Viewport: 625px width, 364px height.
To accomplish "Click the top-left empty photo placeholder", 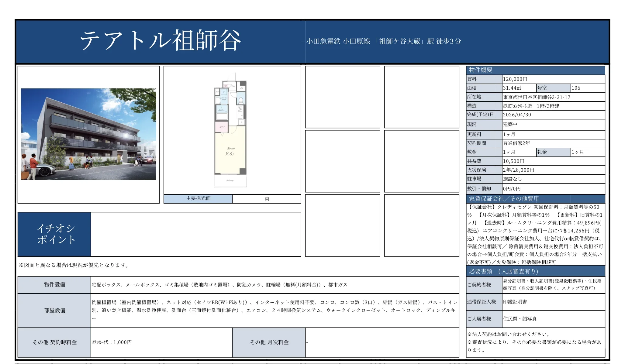I will [x=343, y=97].
